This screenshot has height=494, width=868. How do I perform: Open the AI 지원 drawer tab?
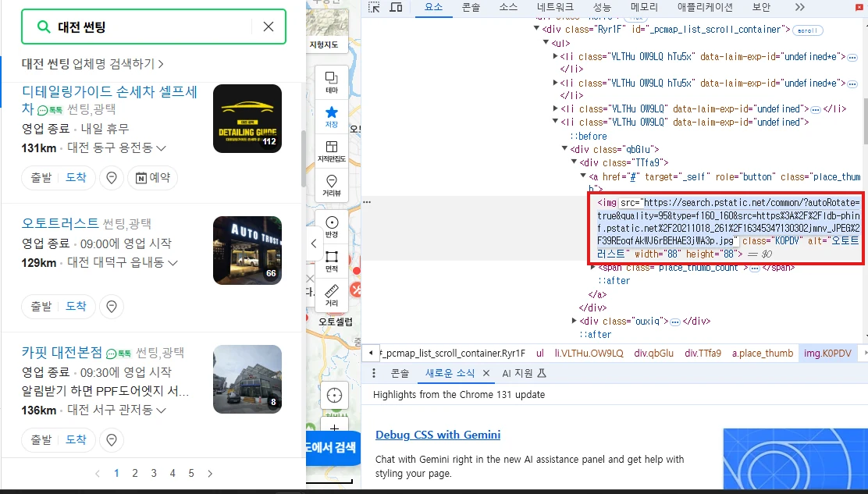pyautogui.click(x=524, y=373)
